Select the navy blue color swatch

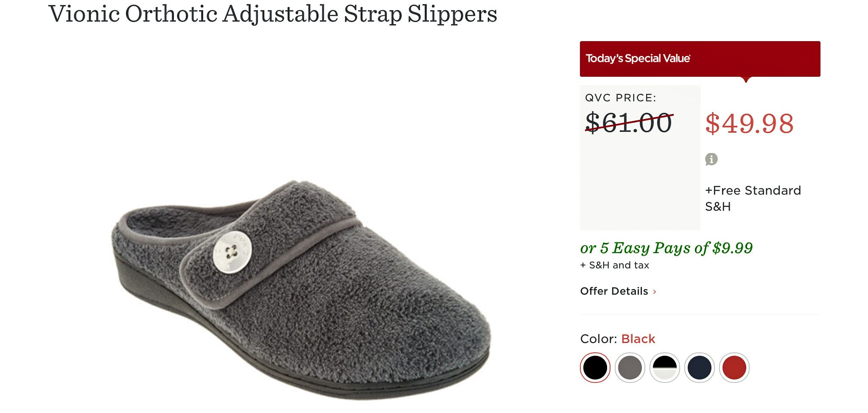pyautogui.click(x=699, y=368)
